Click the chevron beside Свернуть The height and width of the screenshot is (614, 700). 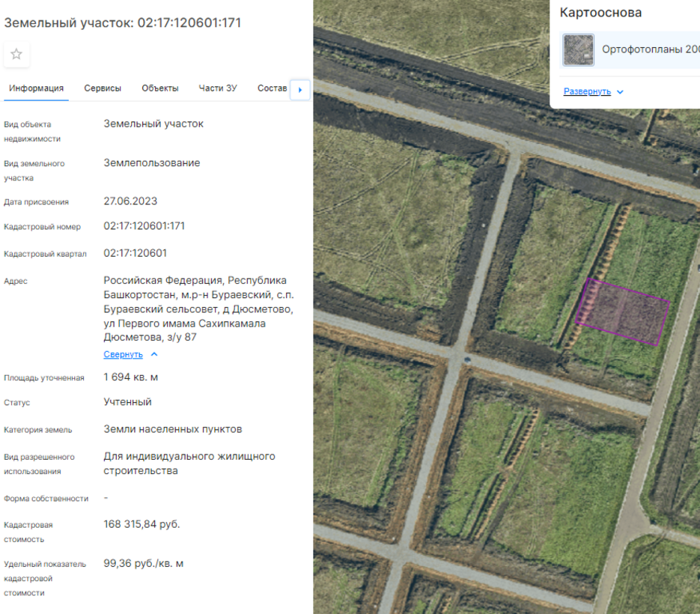(x=154, y=355)
